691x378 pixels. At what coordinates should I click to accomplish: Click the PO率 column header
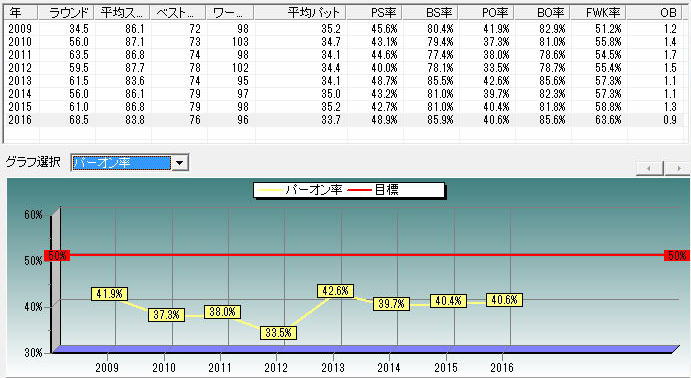point(487,13)
